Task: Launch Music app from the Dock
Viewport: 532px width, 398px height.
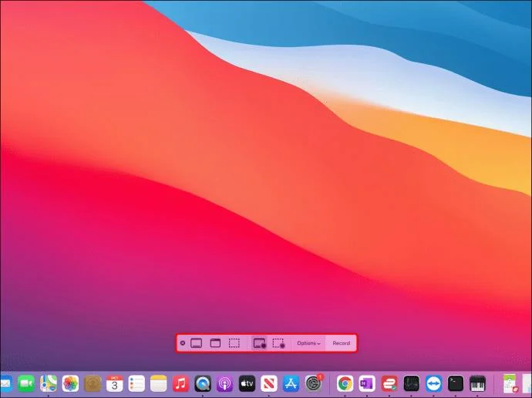Action: click(181, 383)
